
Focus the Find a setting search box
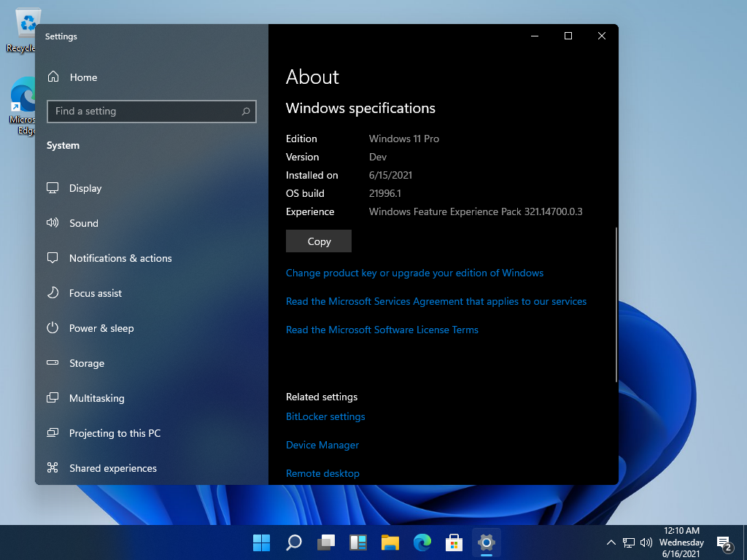pos(152,112)
